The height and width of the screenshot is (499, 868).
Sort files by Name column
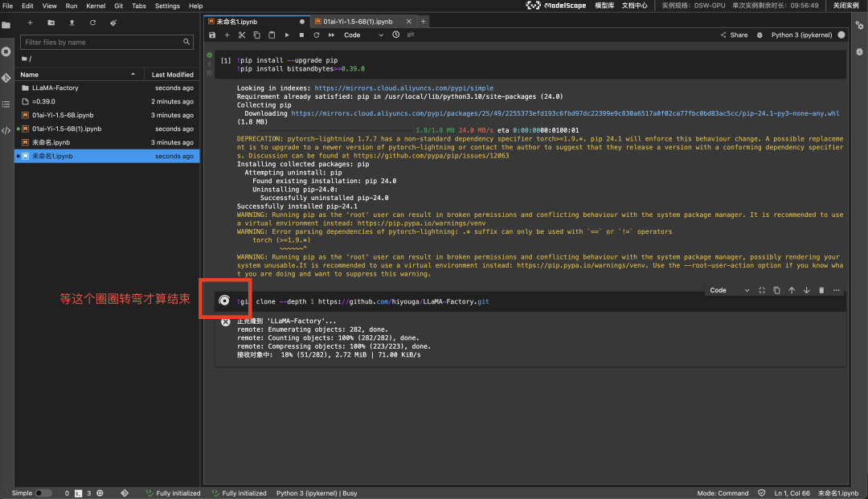pos(77,75)
